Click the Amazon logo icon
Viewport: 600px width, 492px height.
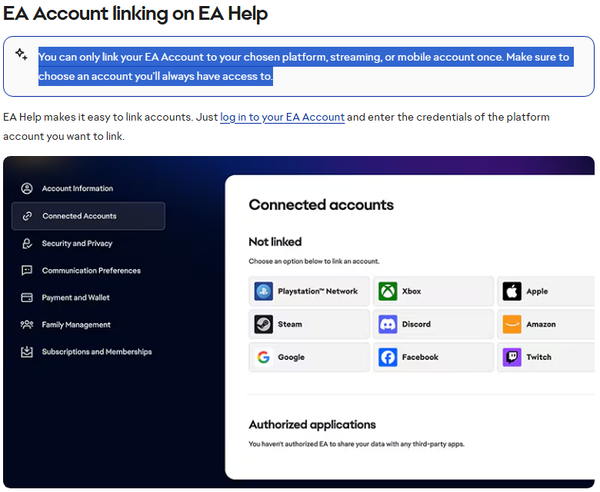512,324
